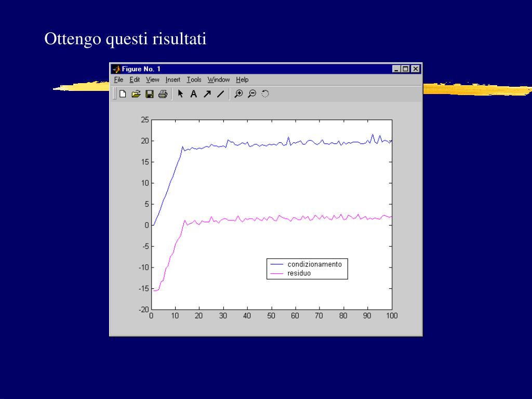Click the y-axis tick label -15
The image size is (532, 399).
coord(143,289)
